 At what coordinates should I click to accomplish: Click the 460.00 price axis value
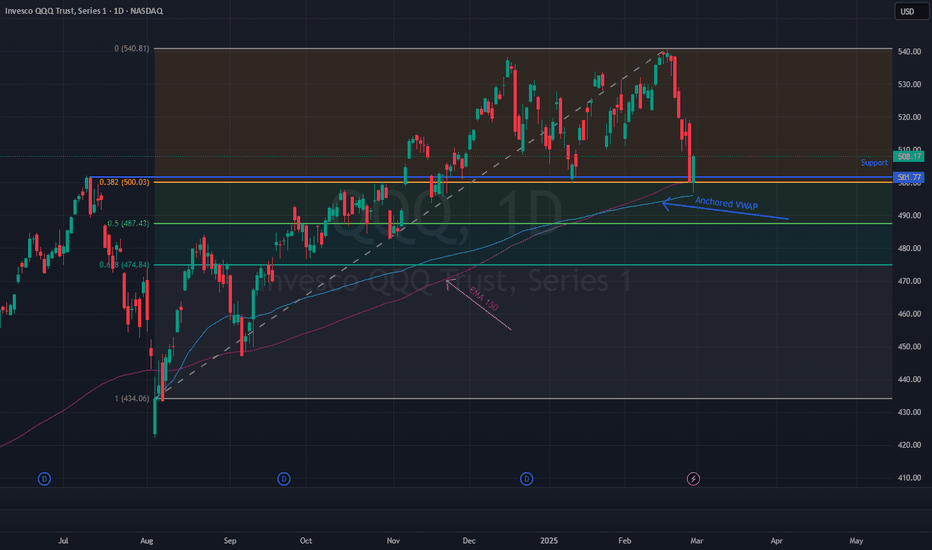click(909, 314)
